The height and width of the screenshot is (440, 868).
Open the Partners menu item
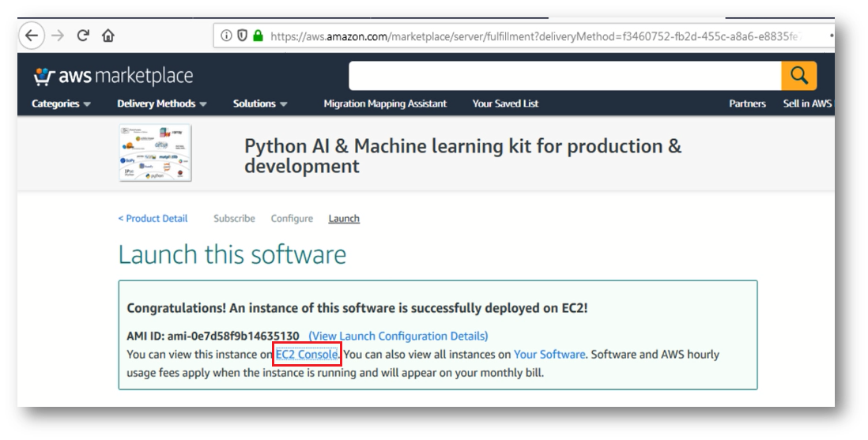click(x=747, y=103)
